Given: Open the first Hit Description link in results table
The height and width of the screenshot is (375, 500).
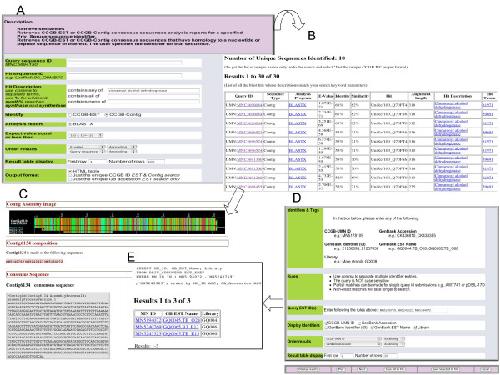Looking at the screenshot, I should coord(451,105).
